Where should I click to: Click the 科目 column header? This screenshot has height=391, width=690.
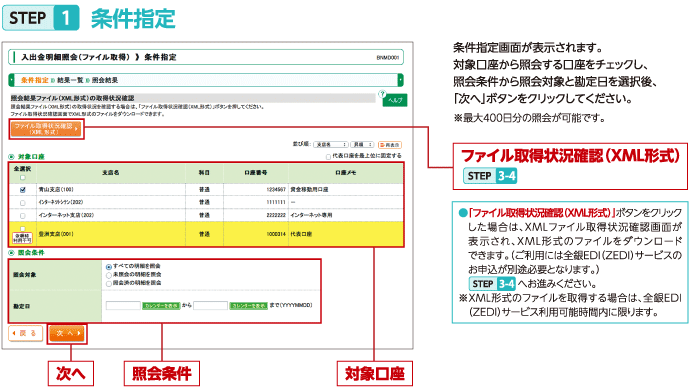(204, 173)
